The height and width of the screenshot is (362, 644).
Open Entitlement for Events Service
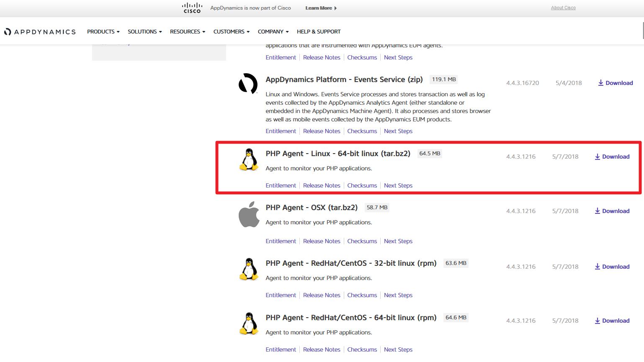[x=281, y=131]
